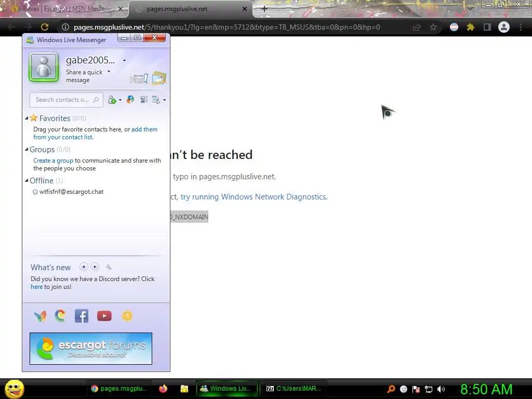Viewport: 532px width, 399px height.
Task: Click the offline status icon beside wtfisfnf
Action: 35,192
